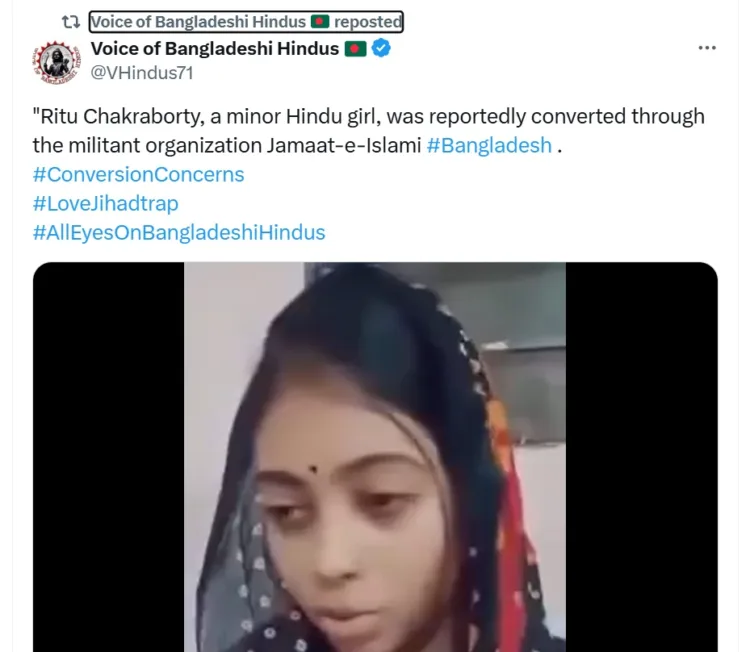750x652 pixels.
Task: Click the word 'reposted' in the header line
Action: (368, 22)
